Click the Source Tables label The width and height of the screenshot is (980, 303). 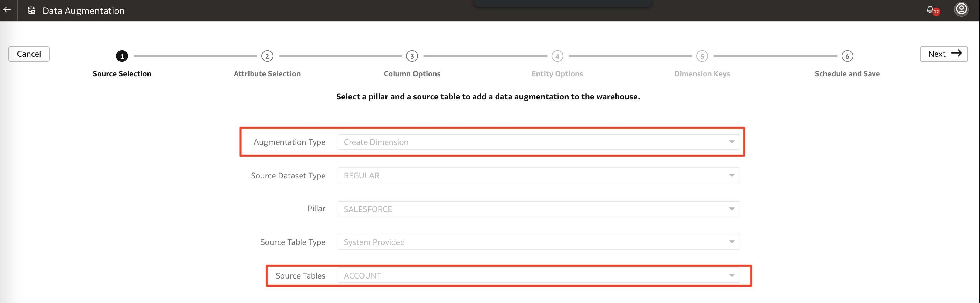300,276
